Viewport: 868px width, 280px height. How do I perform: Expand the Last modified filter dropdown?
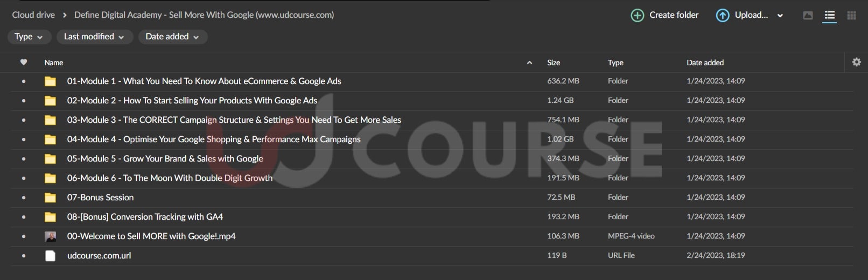coord(94,37)
